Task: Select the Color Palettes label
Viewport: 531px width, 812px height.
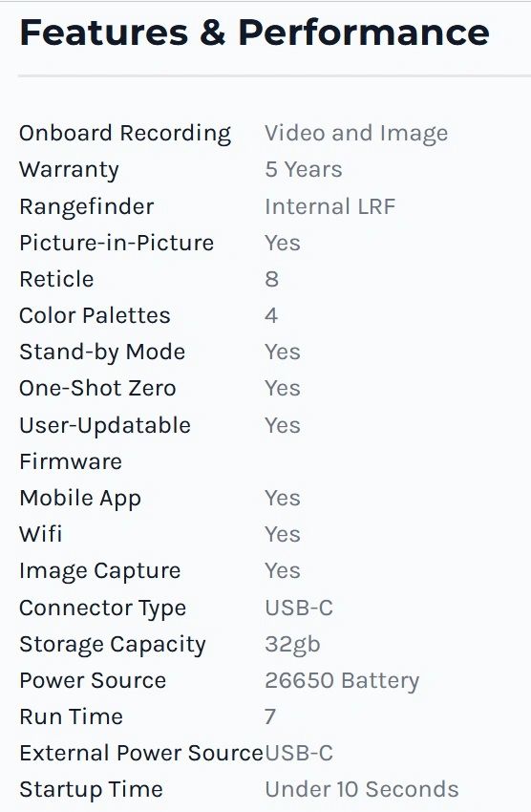Action: pyautogui.click(x=95, y=315)
